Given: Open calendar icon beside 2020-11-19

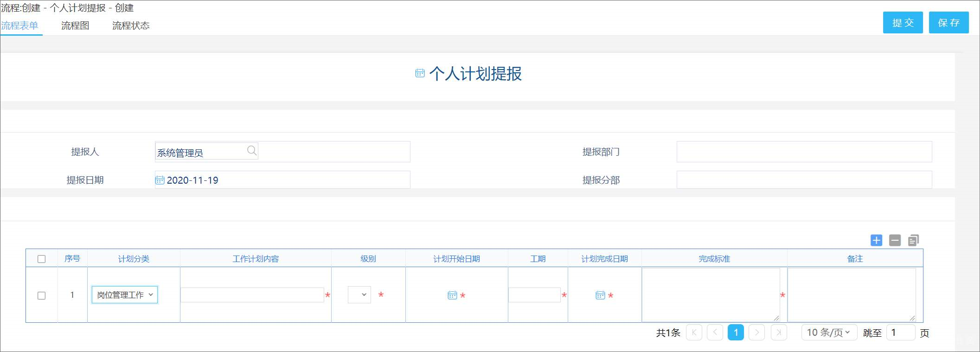Looking at the screenshot, I should click(160, 180).
